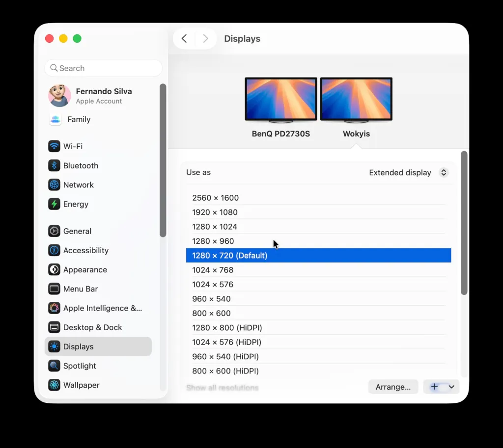Expand the 'Use as' Extended display dropdown
Screen dimensions: 503x448
408,173
